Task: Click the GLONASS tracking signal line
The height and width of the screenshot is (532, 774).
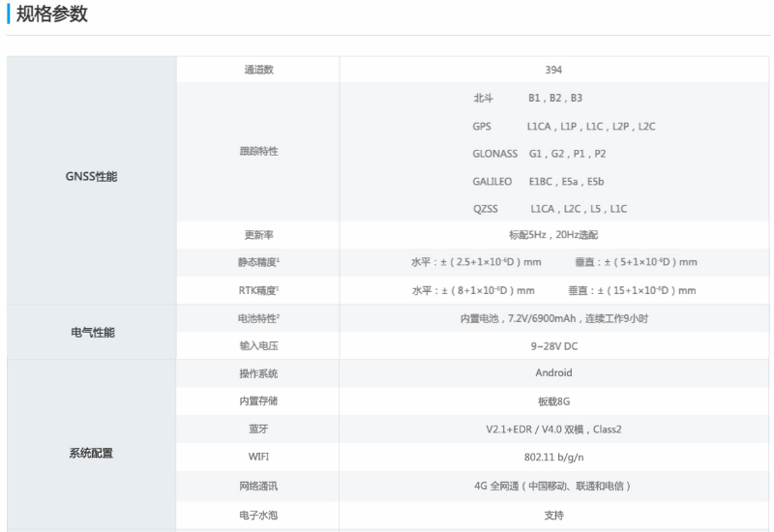Action: [x=539, y=154]
